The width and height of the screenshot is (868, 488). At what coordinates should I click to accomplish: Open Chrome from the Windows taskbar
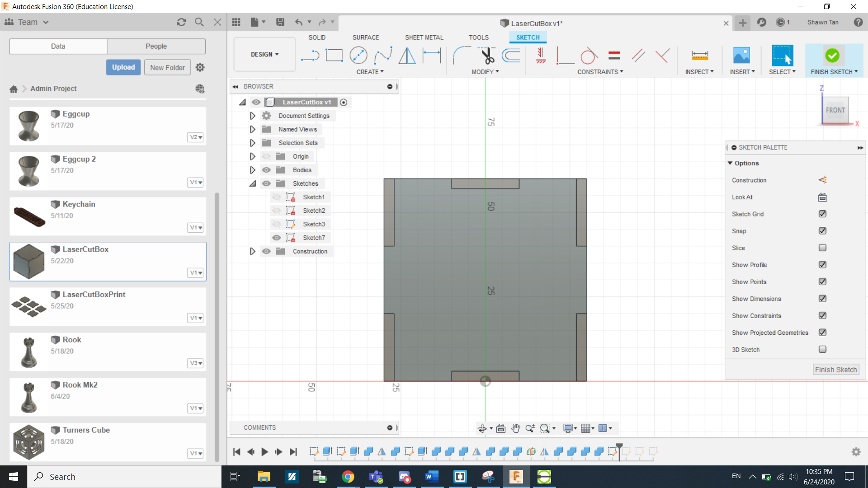click(348, 477)
